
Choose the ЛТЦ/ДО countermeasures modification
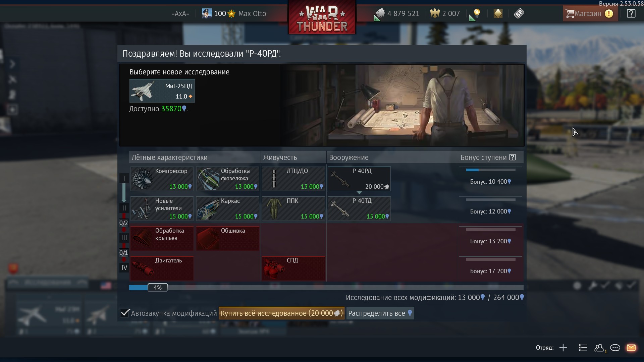point(293,179)
